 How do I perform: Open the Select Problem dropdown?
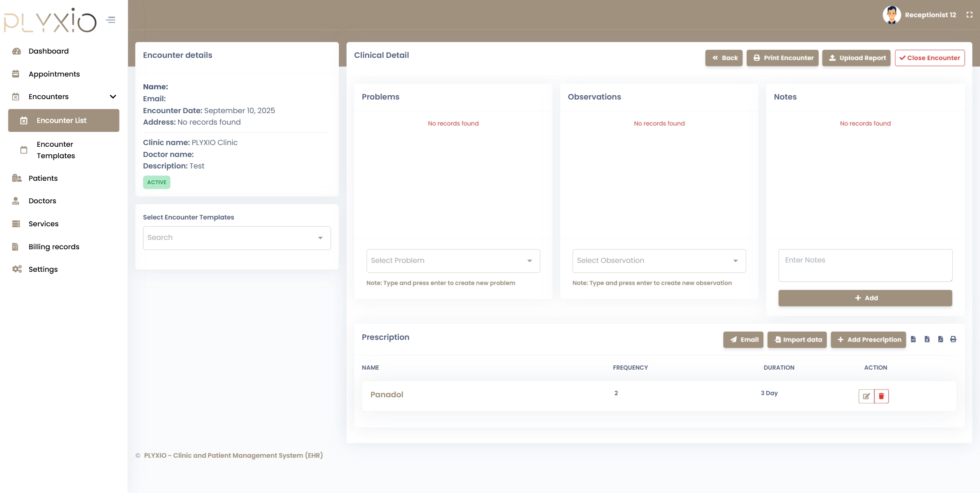453,261
